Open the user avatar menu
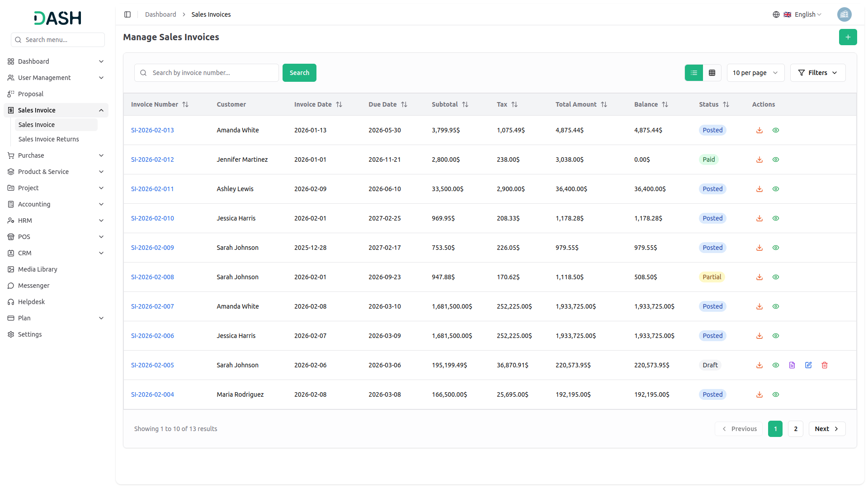This screenshot has height=488, width=868. pyautogui.click(x=844, y=14)
